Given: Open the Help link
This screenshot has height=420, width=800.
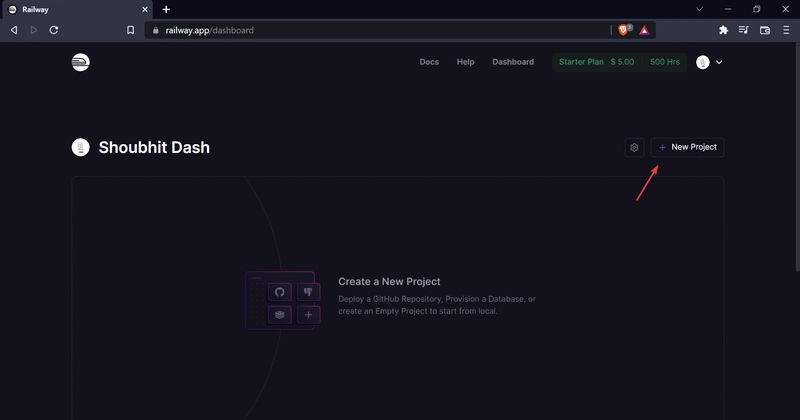Looking at the screenshot, I should (x=465, y=62).
